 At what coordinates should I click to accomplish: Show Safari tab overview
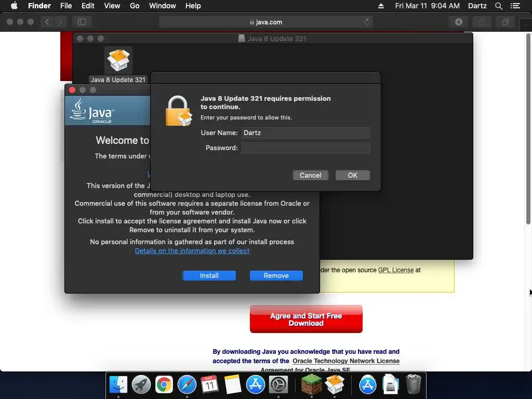505,22
